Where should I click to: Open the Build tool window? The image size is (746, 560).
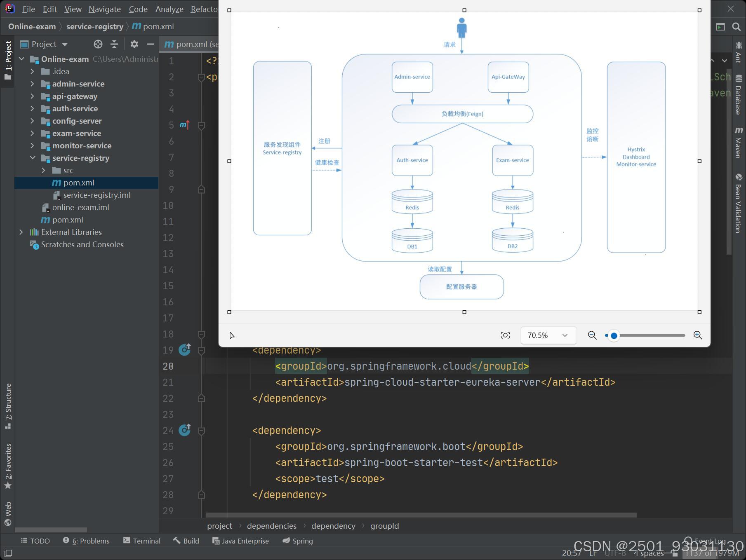pyautogui.click(x=186, y=541)
